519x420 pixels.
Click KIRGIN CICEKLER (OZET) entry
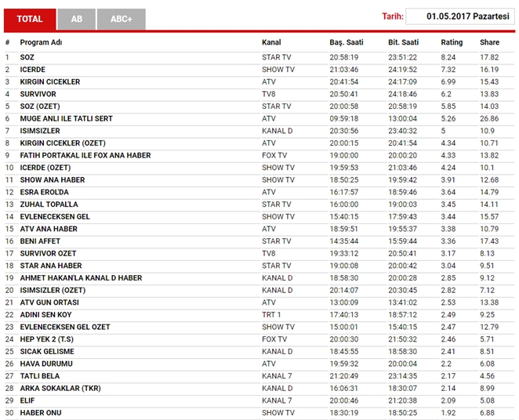coord(63,143)
